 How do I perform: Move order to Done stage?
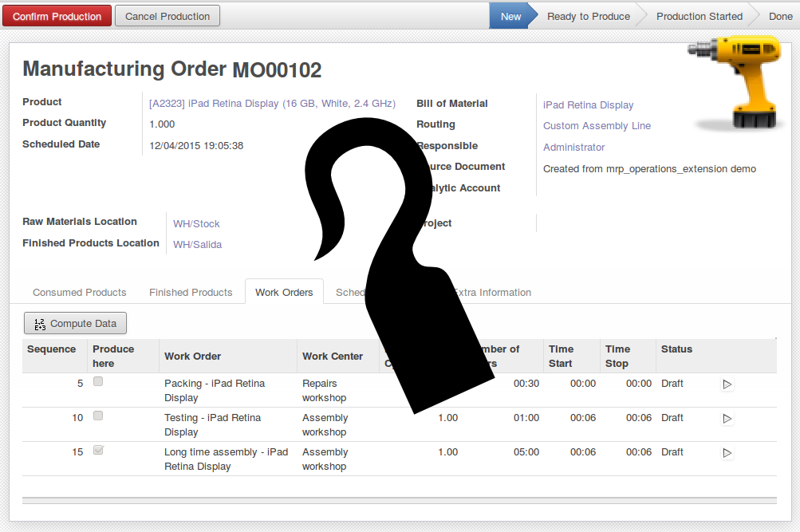[x=780, y=15]
